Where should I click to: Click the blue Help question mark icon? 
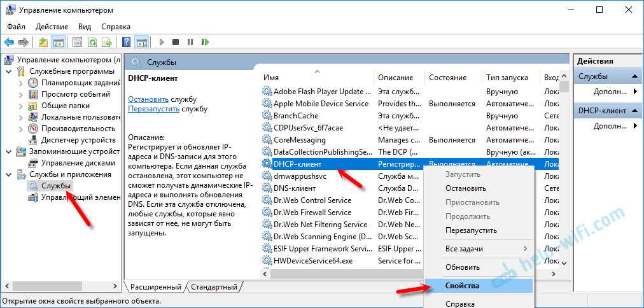coord(126,42)
